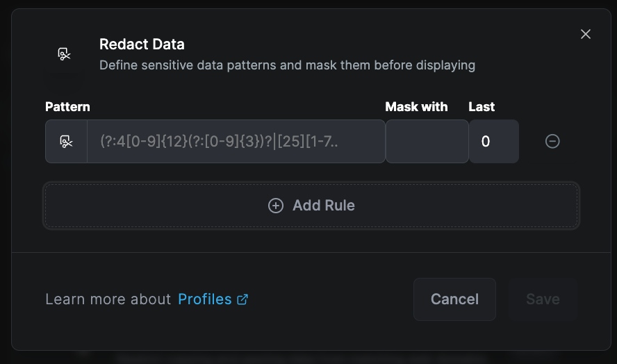Add a new rule with Add Rule
Screen dimensions: 617x364
[x=311, y=206]
